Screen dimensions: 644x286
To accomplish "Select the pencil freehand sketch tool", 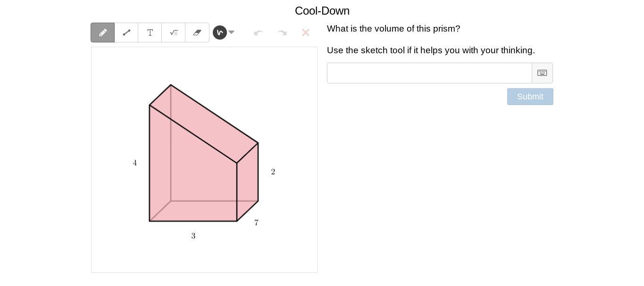I will click(103, 33).
